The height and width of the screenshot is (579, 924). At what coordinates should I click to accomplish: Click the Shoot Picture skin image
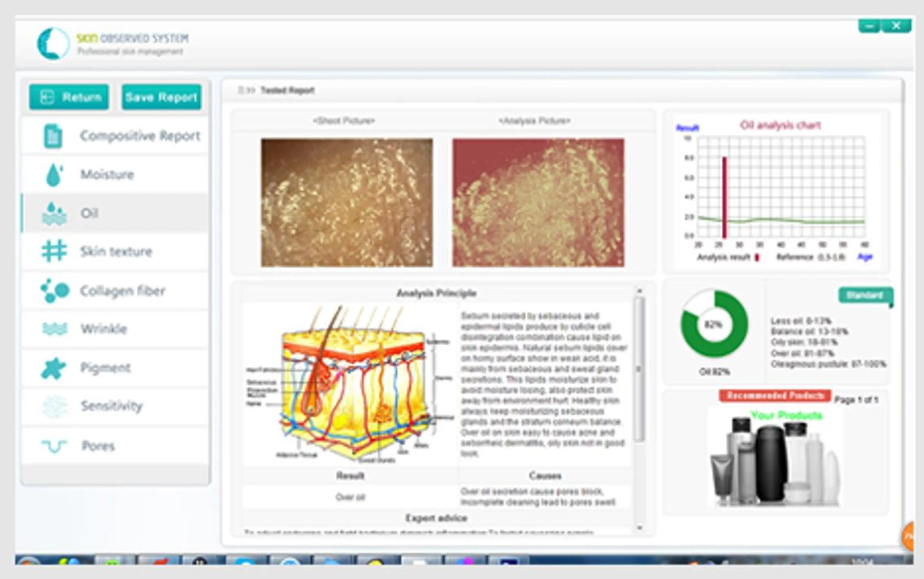[347, 203]
